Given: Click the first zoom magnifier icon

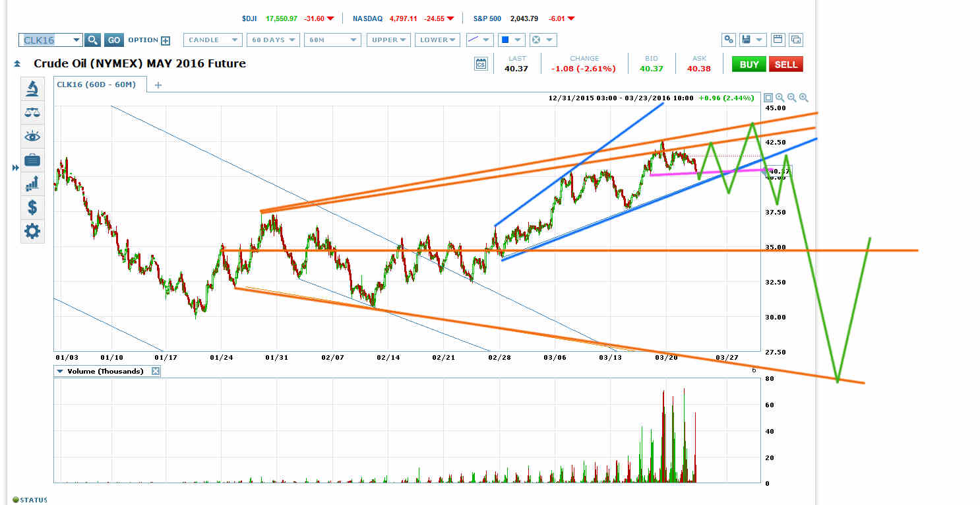Looking at the screenshot, I should click(780, 98).
